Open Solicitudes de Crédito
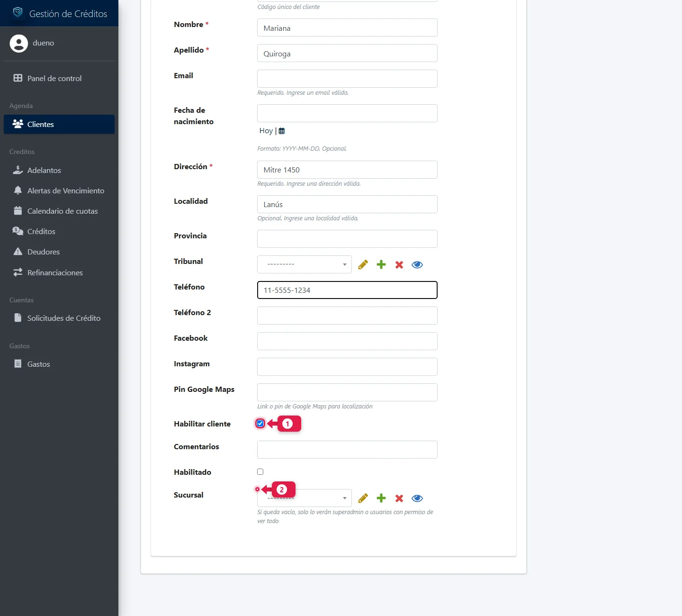This screenshot has height=616, width=682. point(59,318)
